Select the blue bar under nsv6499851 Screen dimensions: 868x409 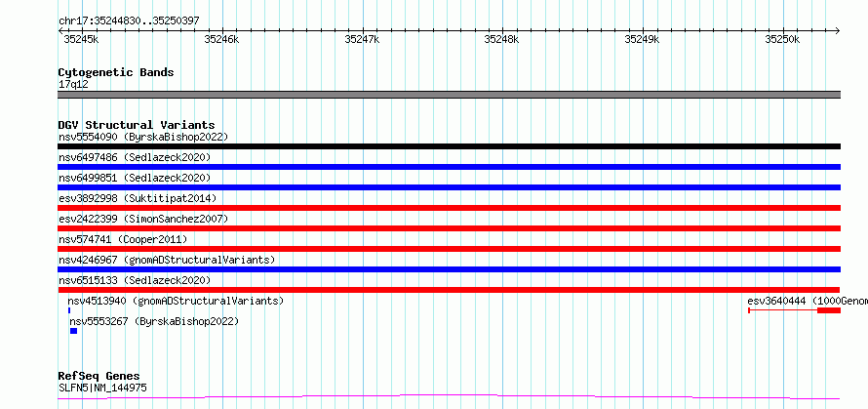point(449,187)
